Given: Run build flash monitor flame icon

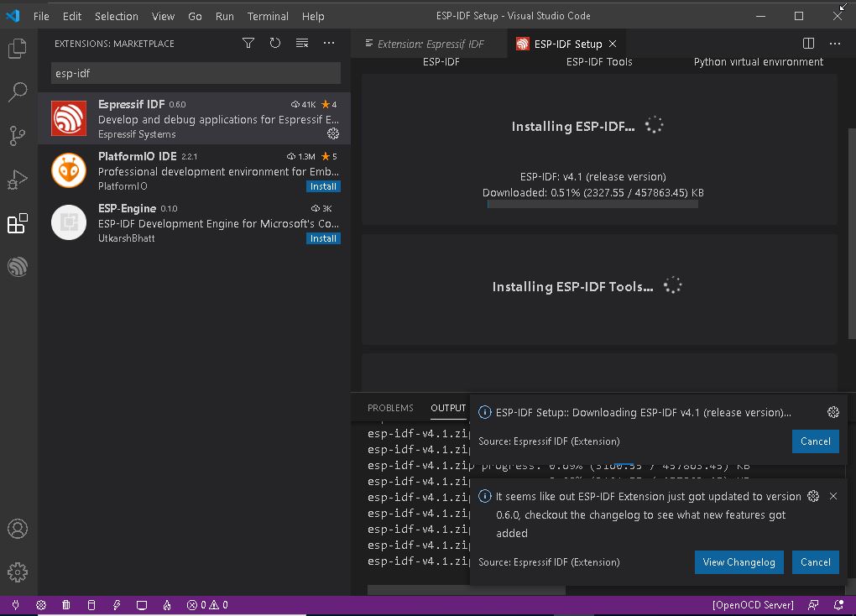Looking at the screenshot, I should click(x=167, y=604).
